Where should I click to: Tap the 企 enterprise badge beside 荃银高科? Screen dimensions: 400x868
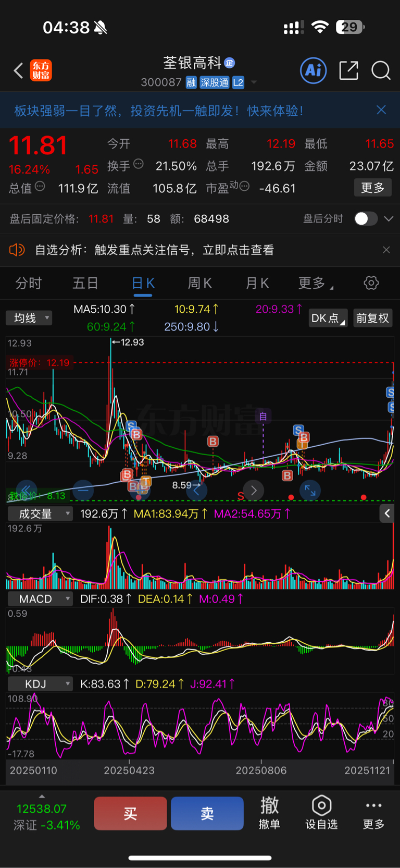(230, 63)
